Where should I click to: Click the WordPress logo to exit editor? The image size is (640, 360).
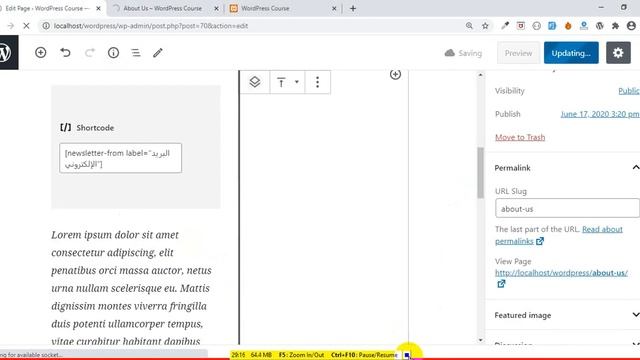tap(7, 53)
